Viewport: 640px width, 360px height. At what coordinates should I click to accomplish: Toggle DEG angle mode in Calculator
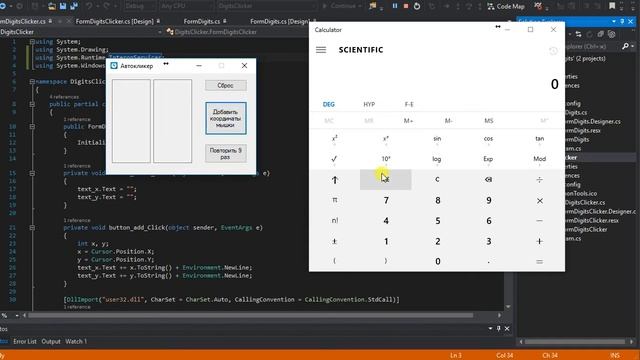[329, 104]
